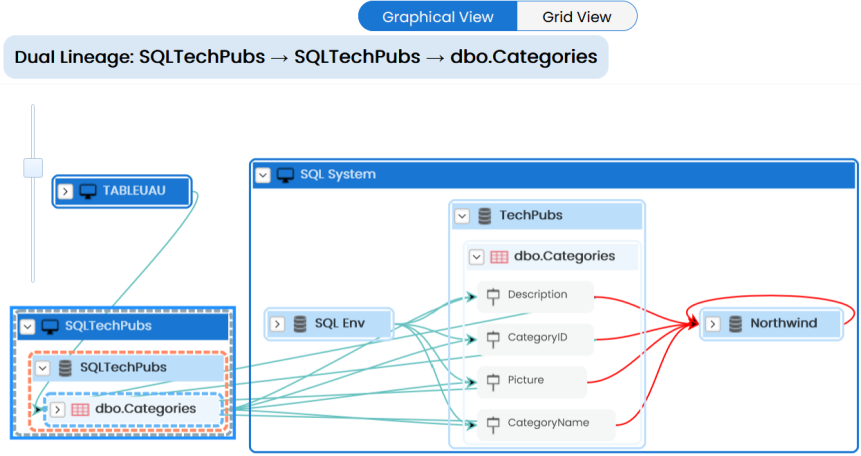Click the dbo.Categories table icon in TechPubs
Image resolution: width=861 pixels, height=456 pixels.
click(499, 256)
